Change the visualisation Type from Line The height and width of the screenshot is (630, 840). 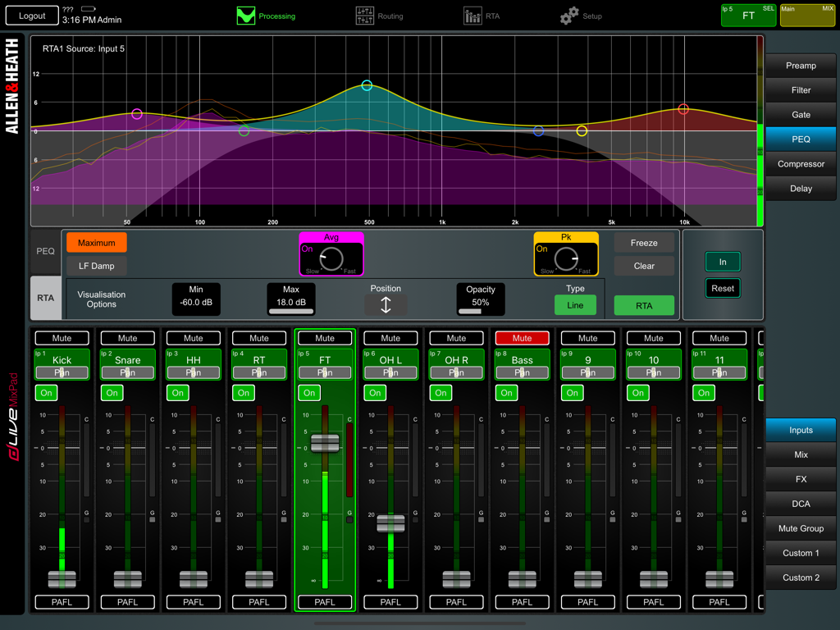click(575, 304)
